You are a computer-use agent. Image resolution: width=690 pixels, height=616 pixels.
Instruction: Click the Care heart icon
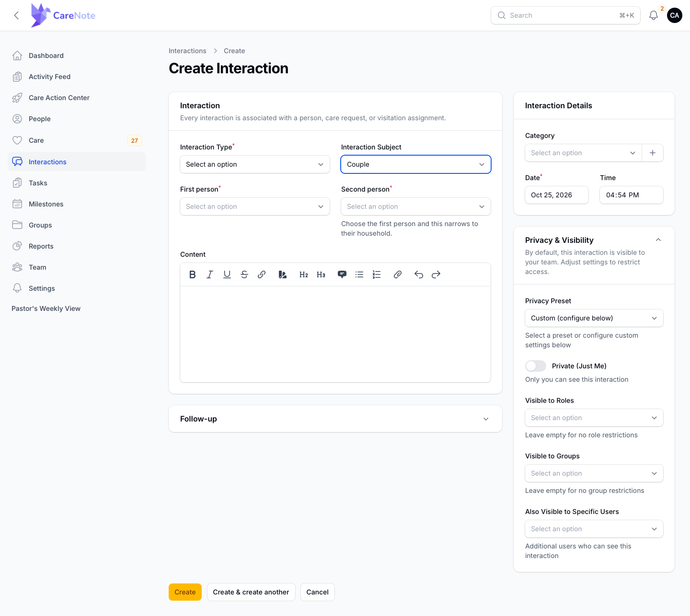pos(17,140)
